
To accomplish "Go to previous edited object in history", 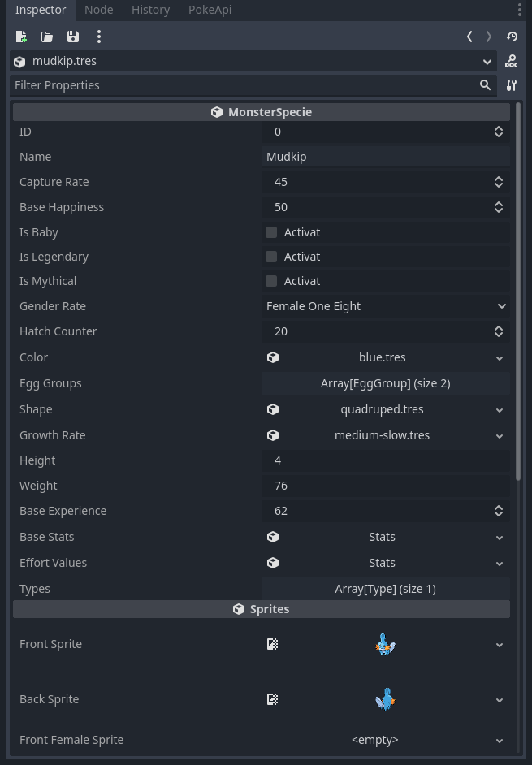I will click(469, 37).
